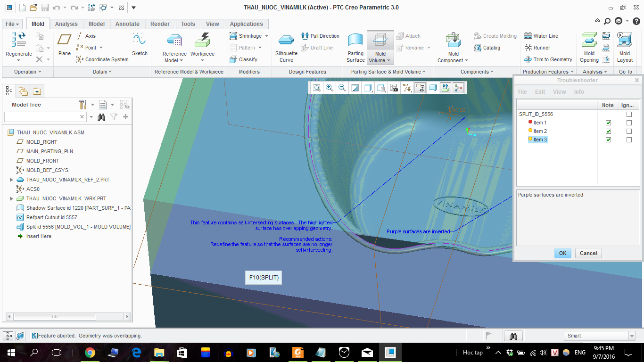The width and height of the screenshot is (644, 362).
Task: Open the Render tab
Action: (160, 24)
